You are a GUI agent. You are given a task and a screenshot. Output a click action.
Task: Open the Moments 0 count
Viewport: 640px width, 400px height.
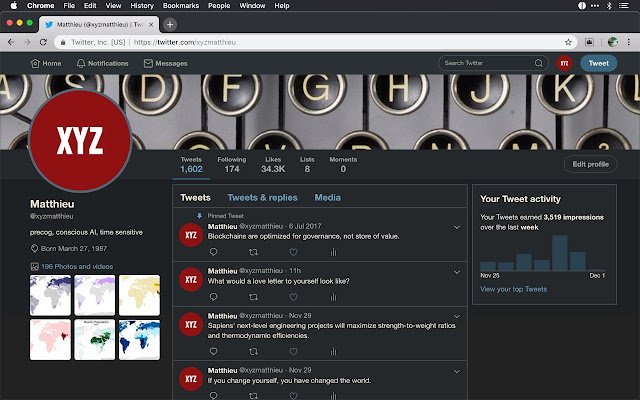tap(343, 165)
